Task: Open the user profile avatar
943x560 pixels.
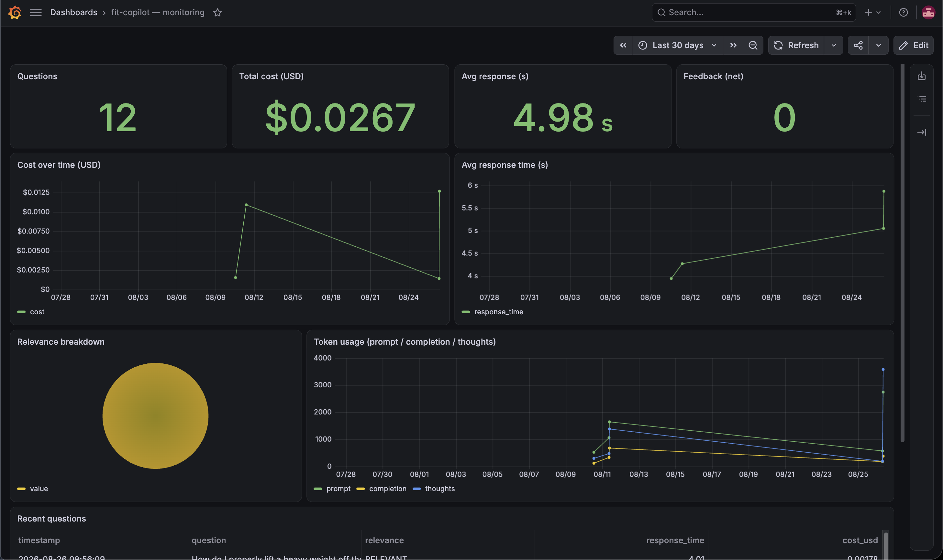Action: [x=928, y=13]
